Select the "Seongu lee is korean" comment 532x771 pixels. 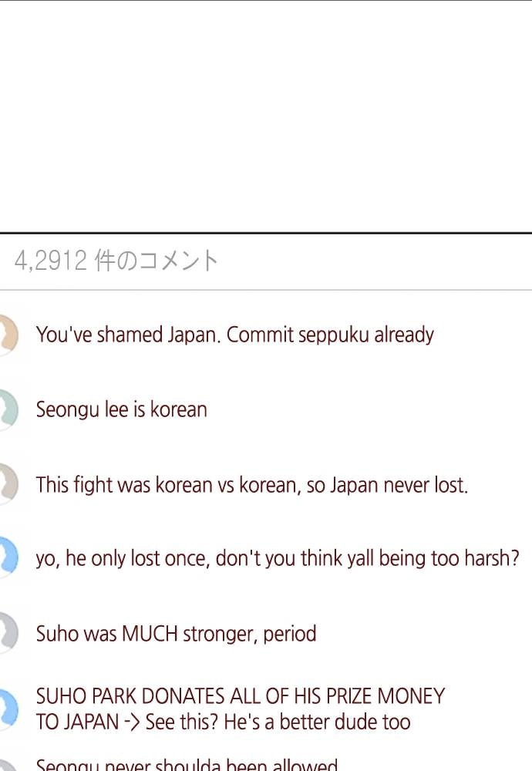pyautogui.click(x=122, y=409)
